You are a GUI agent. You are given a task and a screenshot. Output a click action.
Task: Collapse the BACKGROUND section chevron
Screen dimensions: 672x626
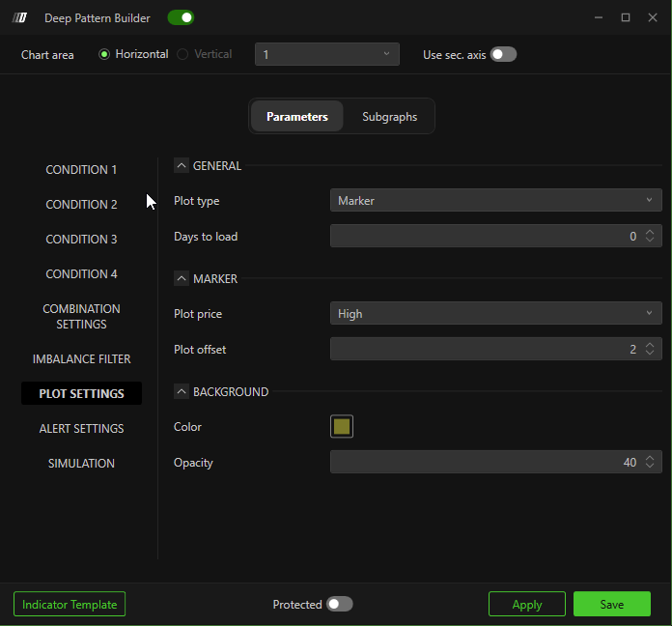[182, 392]
